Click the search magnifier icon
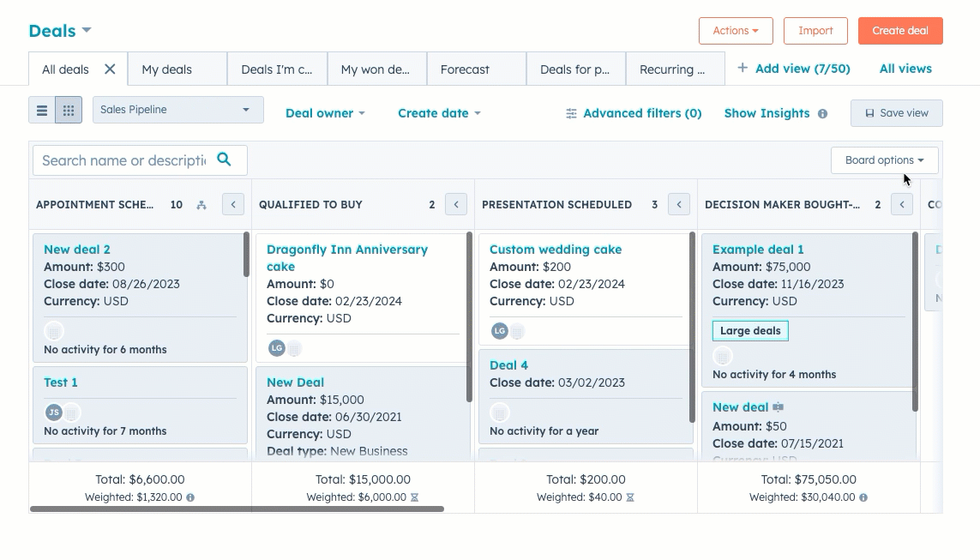The height and width of the screenshot is (560, 980). (x=224, y=160)
